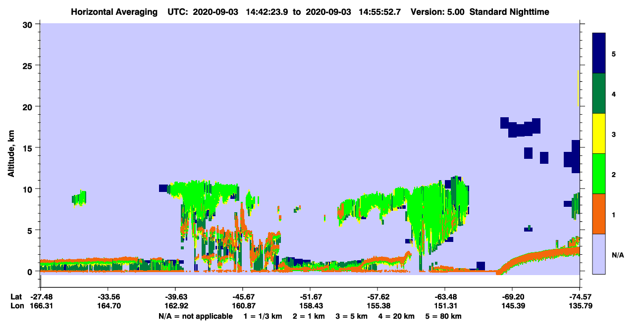Viewport: 644px width, 330px height.
Task: Click the '1 = 1/3 km' legend entry
Action: coord(263,316)
